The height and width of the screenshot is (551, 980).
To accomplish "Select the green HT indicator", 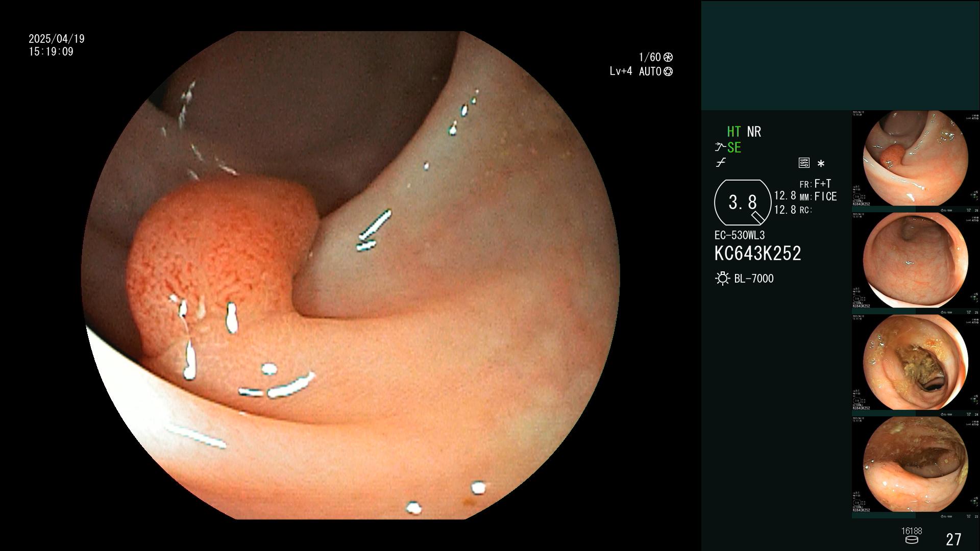I will (734, 132).
